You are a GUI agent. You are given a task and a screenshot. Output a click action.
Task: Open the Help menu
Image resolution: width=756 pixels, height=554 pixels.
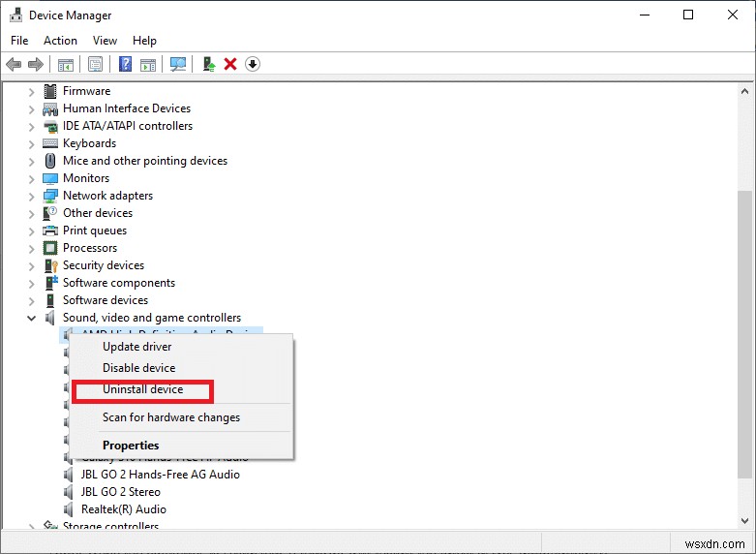tap(144, 41)
